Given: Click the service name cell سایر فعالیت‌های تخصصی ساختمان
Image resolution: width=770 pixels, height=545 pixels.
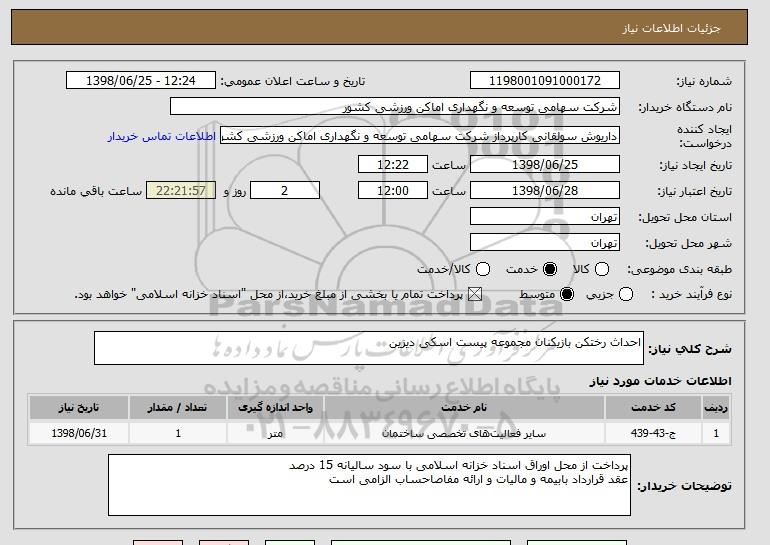Looking at the screenshot, I should click(464, 434).
